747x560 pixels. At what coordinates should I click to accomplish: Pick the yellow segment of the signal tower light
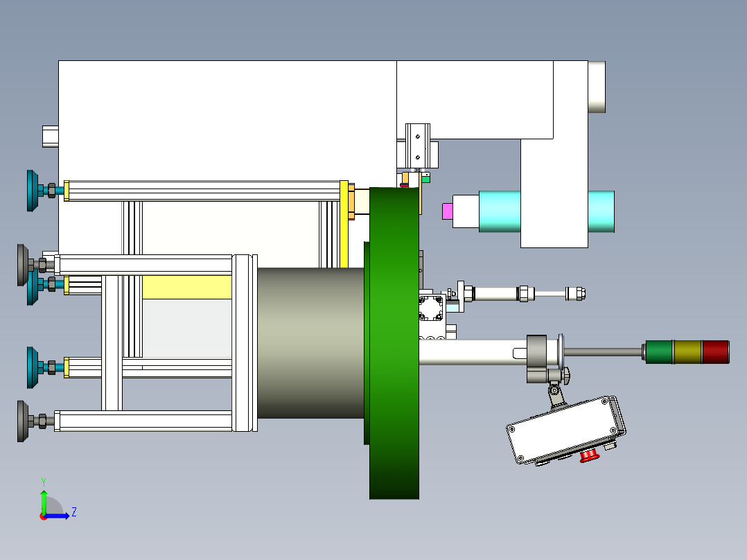687,351
